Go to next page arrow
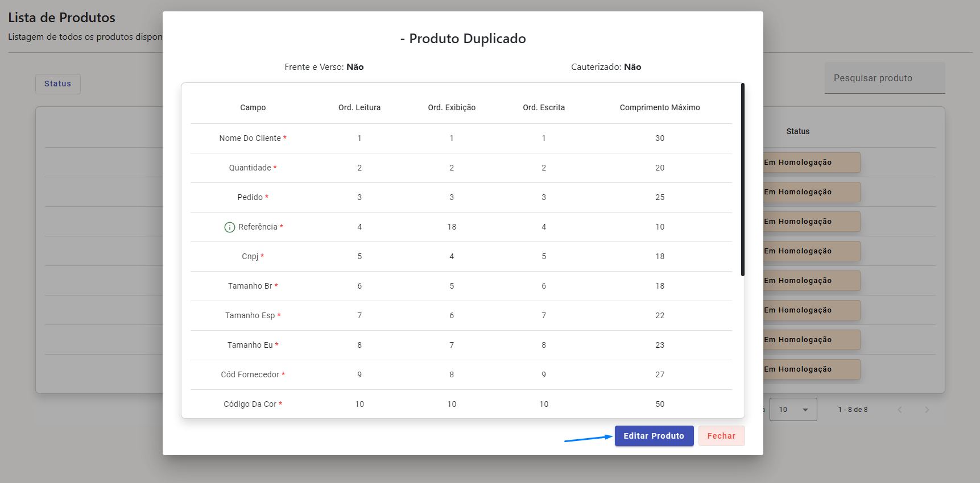The height and width of the screenshot is (483, 980). (927, 410)
